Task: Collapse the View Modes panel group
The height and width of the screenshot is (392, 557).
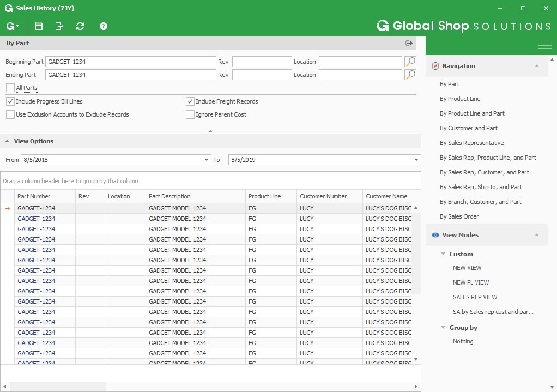Action: click(537, 235)
